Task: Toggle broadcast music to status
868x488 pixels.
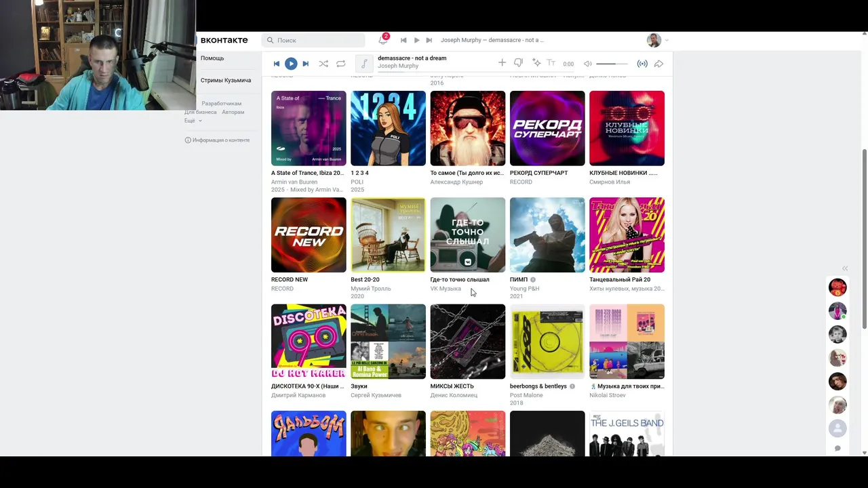Action: pos(642,64)
